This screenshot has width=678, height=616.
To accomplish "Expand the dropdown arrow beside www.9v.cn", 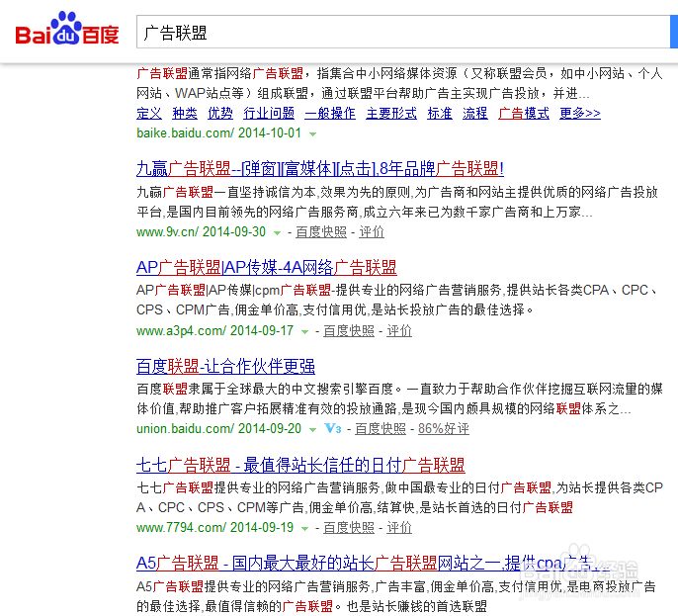I will pyautogui.click(x=277, y=233).
